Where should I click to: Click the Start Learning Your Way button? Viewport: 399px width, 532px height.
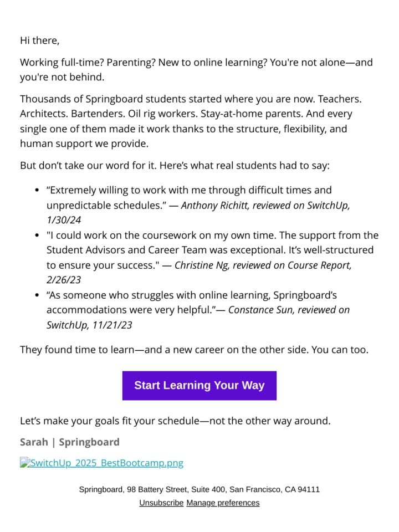coord(199,386)
